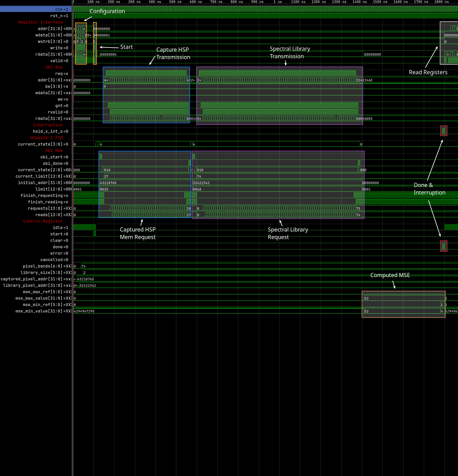Select the start=0 signal name

tap(59, 234)
